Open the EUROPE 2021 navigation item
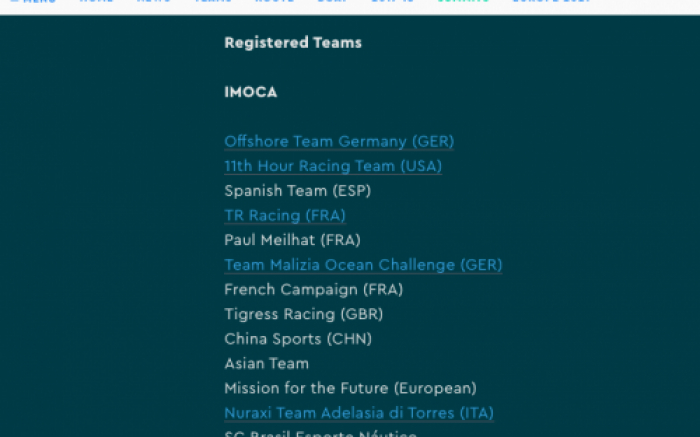700x437 pixels. 551,1
